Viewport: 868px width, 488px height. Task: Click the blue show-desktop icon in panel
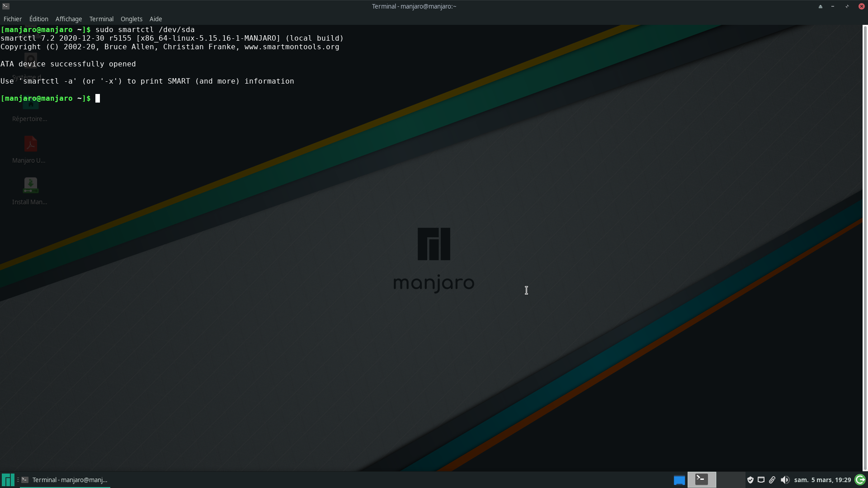click(679, 480)
